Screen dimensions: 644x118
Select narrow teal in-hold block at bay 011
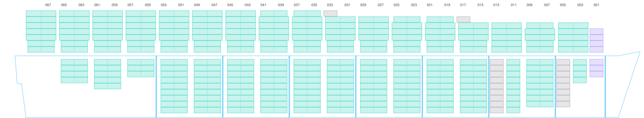coord(513,86)
